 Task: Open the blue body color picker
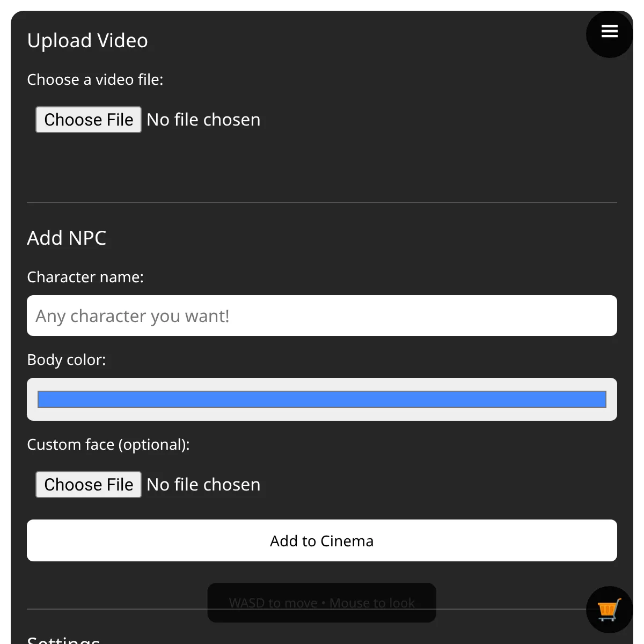(322, 399)
